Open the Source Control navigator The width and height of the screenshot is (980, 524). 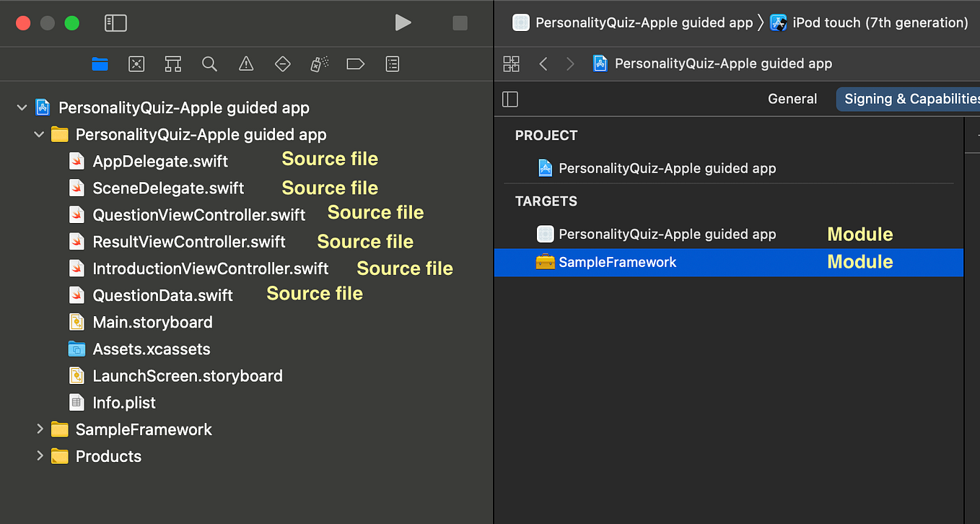coord(136,64)
